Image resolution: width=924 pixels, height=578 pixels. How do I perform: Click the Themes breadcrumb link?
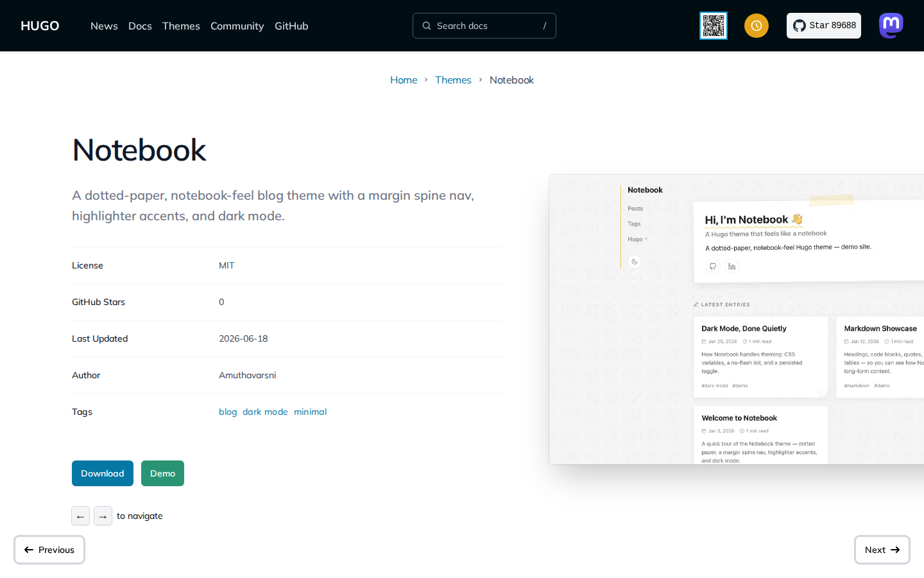tap(453, 80)
